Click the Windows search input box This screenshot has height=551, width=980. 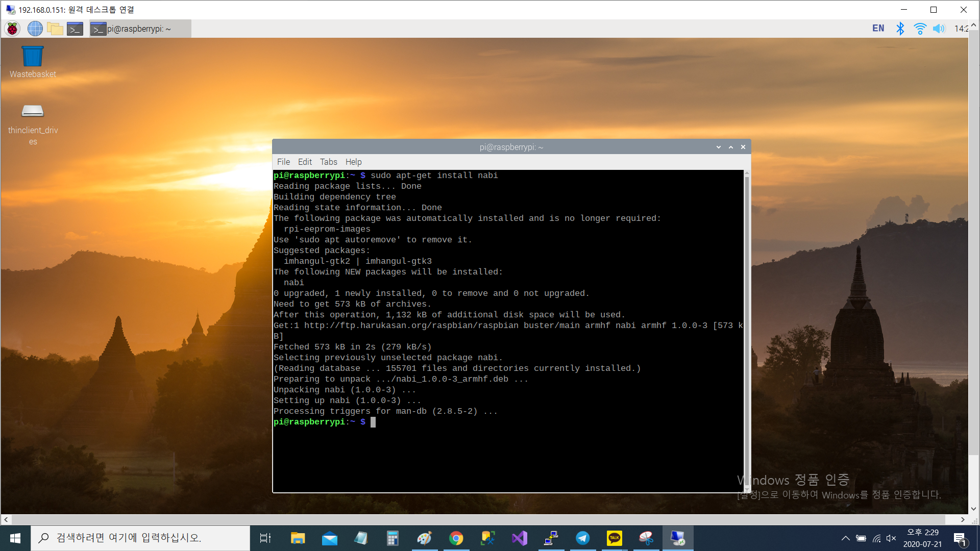click(x=140, y=538)
